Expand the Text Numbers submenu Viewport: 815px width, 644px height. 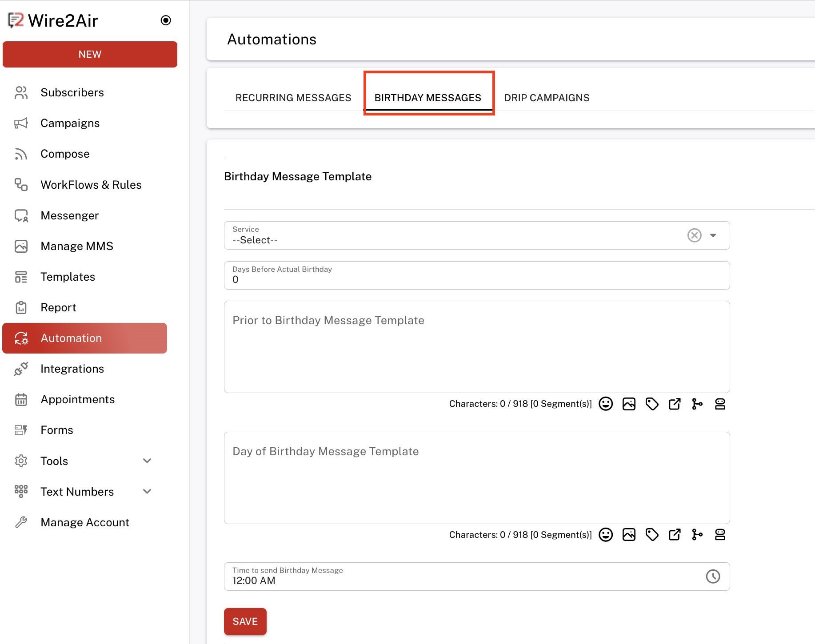point(147,492)
